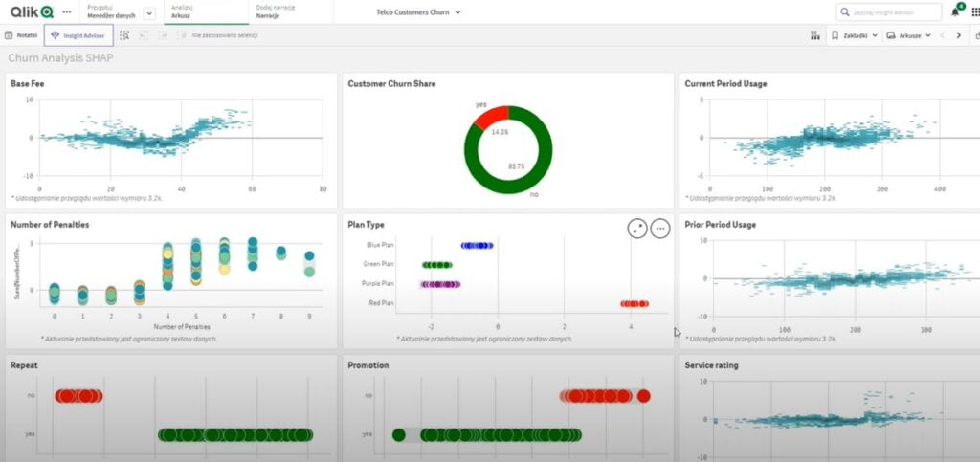This screenshot has height=462, width=980.
Task: Open the Telco Customers Churn app dropdown
Action: pyautogui.click(x=418, y=12)
